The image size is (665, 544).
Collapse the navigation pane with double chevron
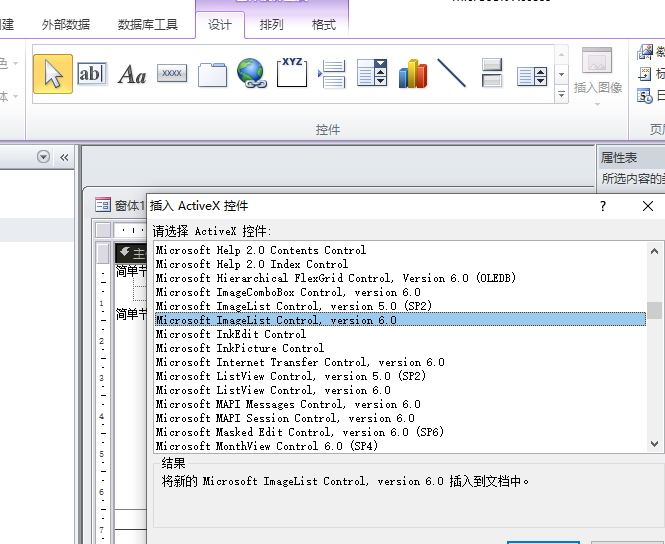(64, 158)
